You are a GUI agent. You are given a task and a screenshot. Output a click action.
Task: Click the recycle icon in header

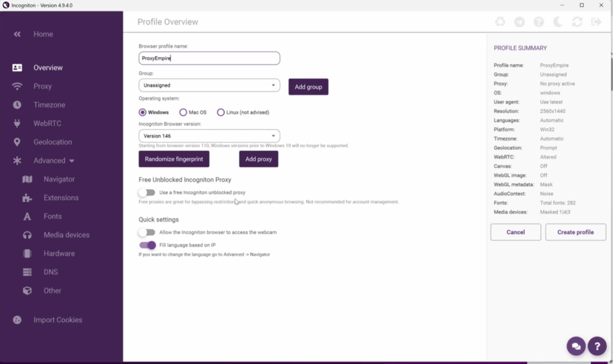(500, 22)
